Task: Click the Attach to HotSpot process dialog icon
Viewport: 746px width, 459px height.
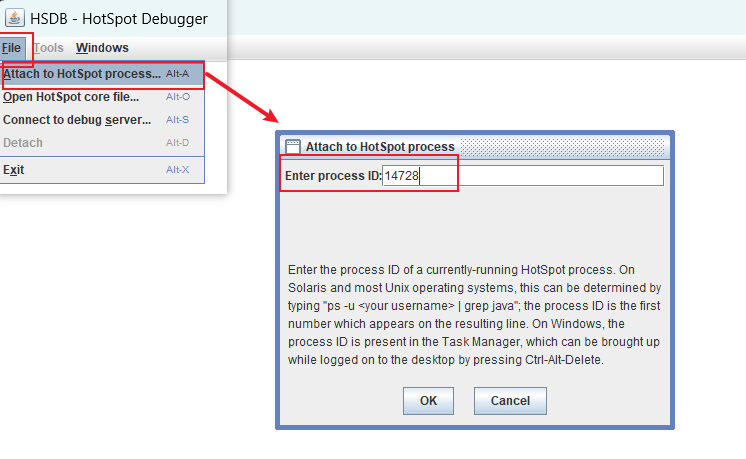Action: 293,146
